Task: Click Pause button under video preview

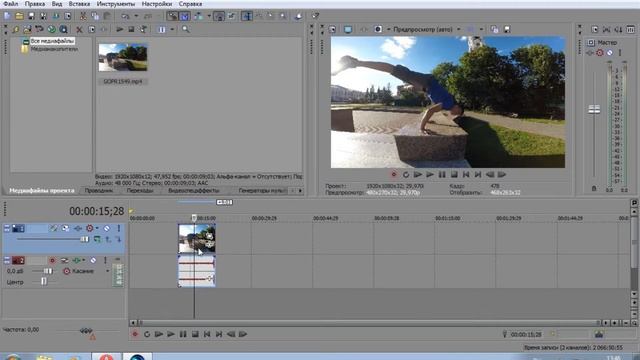Action: pyautogui.click(x=442, y=175)
